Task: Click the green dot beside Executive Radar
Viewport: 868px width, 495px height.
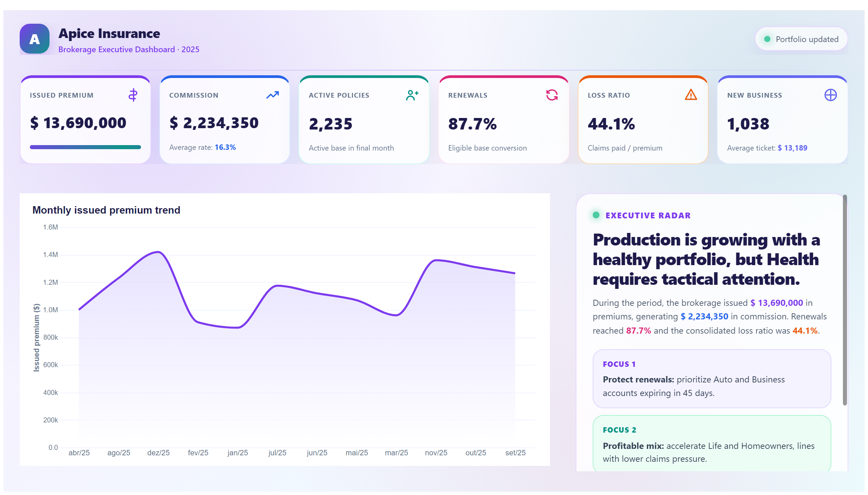Action: coord(596,215)
